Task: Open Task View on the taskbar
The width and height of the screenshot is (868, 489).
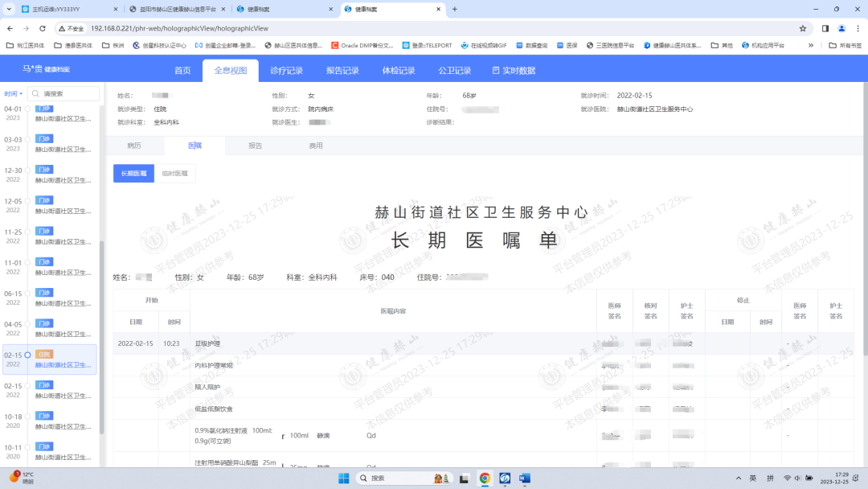Action: pos(464,479)
